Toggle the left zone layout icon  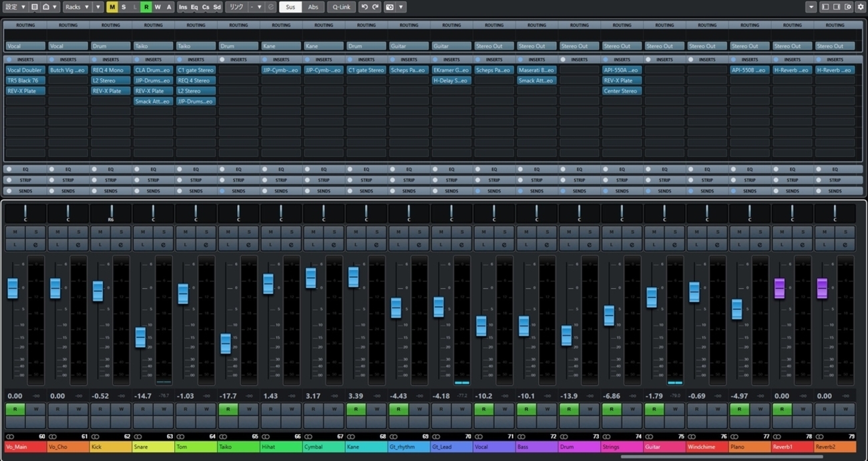(825, 7)
